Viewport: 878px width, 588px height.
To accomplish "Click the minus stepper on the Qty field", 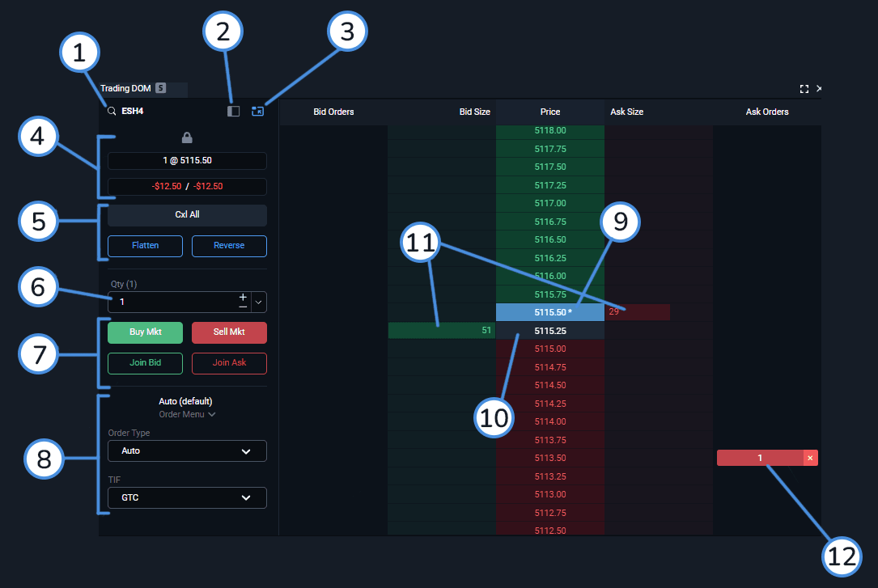I will click(243, 307).
